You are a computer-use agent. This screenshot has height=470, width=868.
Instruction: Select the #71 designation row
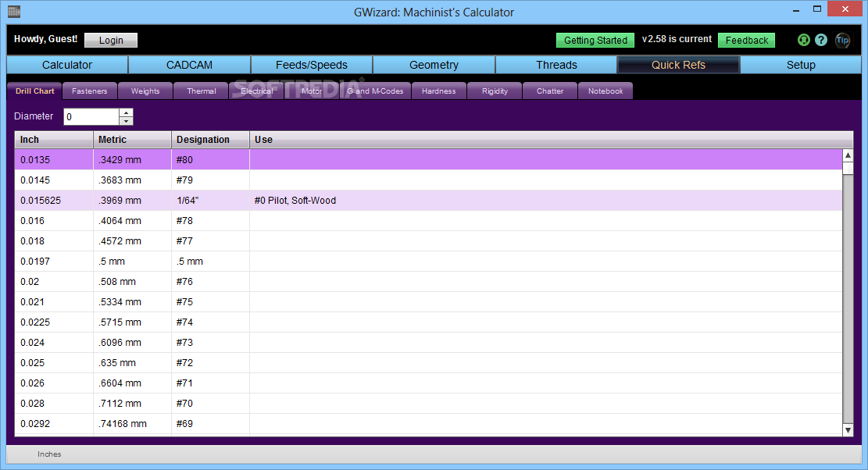coord(428,383)
